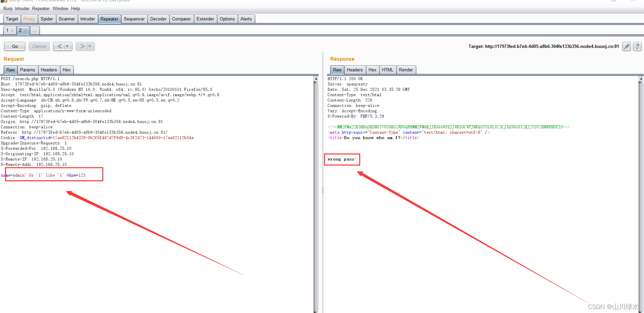Close repeater tab 1
Image resolution: width=644 pixels, height=313 pixels.
click(x=12, y=30)
